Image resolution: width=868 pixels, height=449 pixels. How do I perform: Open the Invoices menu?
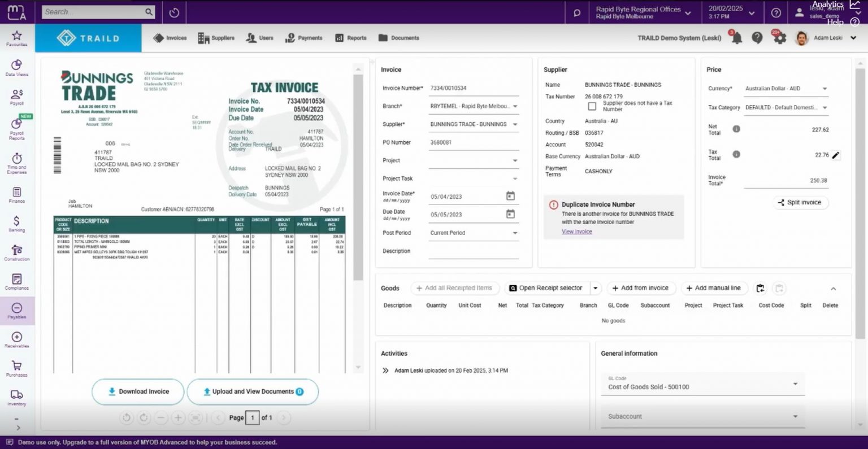tap(170, 38)
